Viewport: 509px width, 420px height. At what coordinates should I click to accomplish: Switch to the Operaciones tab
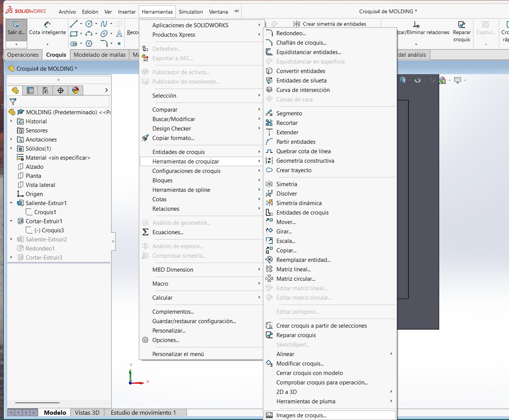(23, 55)
